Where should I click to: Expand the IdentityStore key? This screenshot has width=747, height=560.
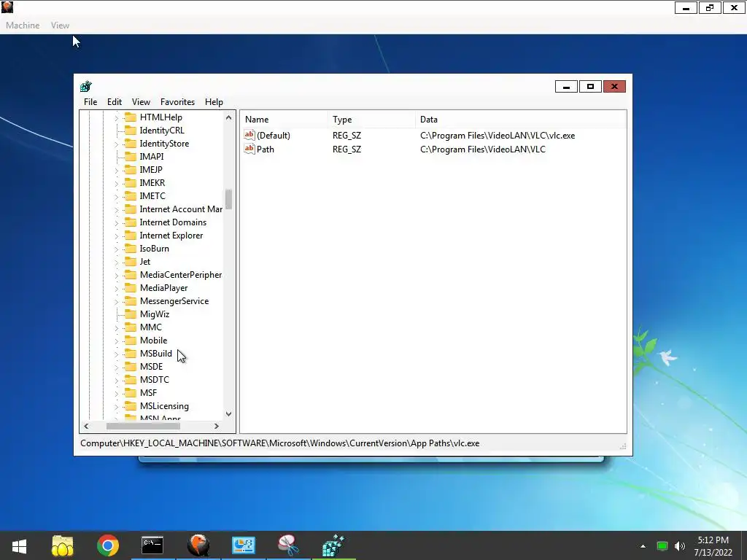(x=116, y=144)
